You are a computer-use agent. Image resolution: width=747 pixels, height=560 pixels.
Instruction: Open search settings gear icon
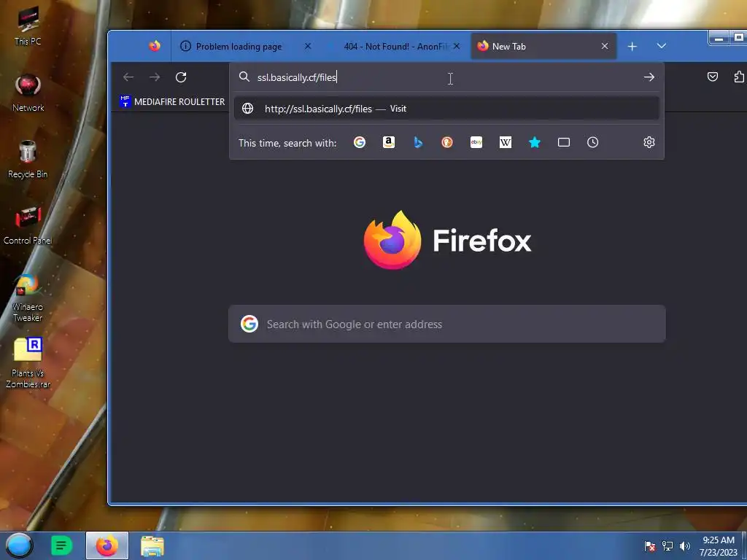click(x=649, y=142)
